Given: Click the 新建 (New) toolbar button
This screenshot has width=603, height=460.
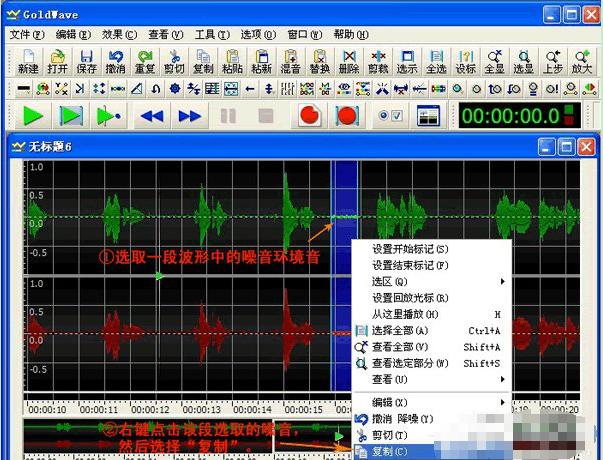Looking at the screenshot, I should click(27, 61).
